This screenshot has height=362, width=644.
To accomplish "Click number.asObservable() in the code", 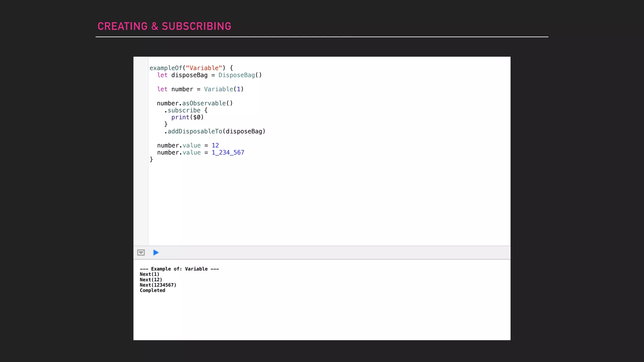I will tap(195, 103).
